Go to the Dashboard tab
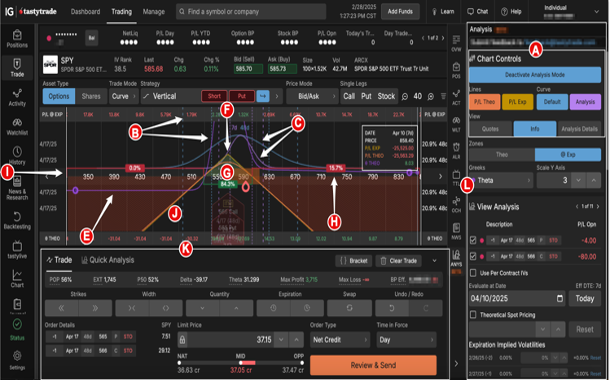 click(85, 12)
